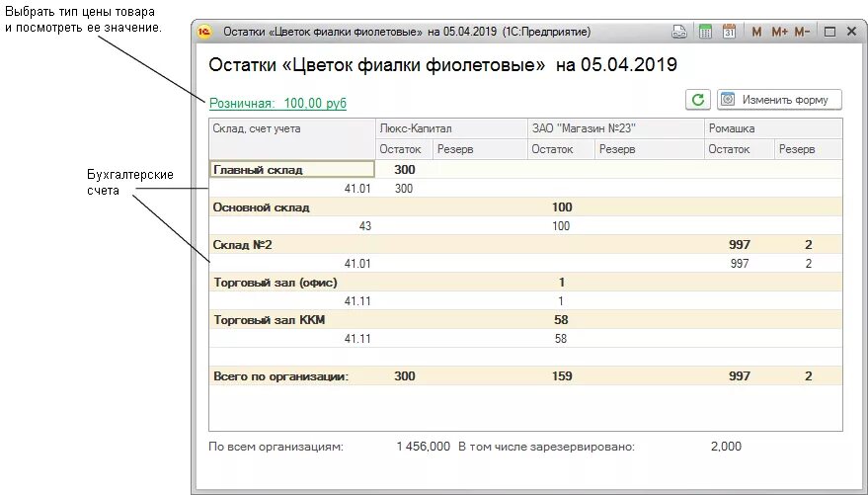Image resolution: width=868 pixels, height=495 pixels.
Task: Open the Розничная: 100,00 руб price link
Action: point(277,104)
